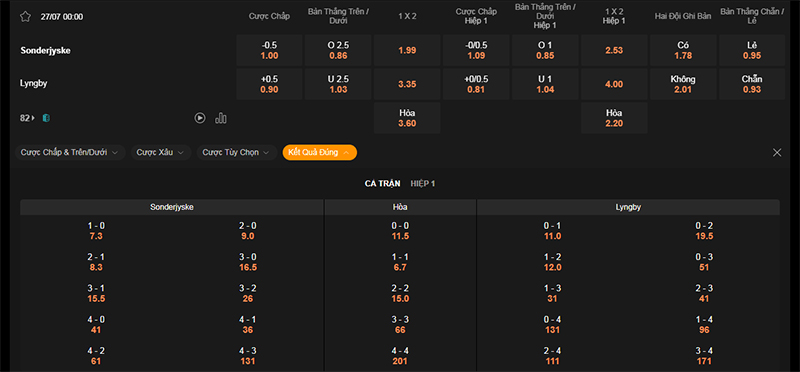
Task: Select the CẢ TRẬN tab
Action: (383, 184)
